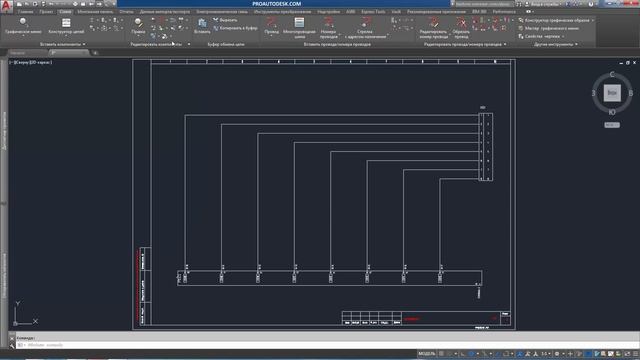This screenshot has height=360, width=640.
Task: Click the help question mark icon
Action: click(x=590, y=4)
